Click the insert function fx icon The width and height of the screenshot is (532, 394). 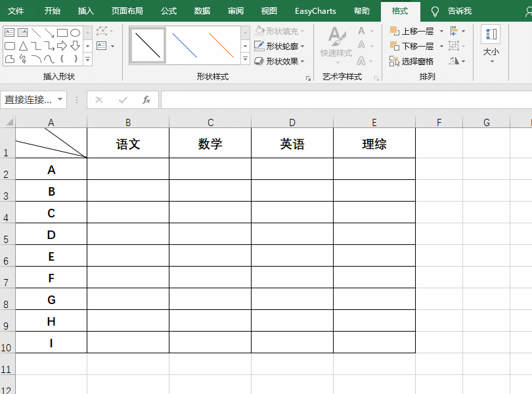pos(146,100)
